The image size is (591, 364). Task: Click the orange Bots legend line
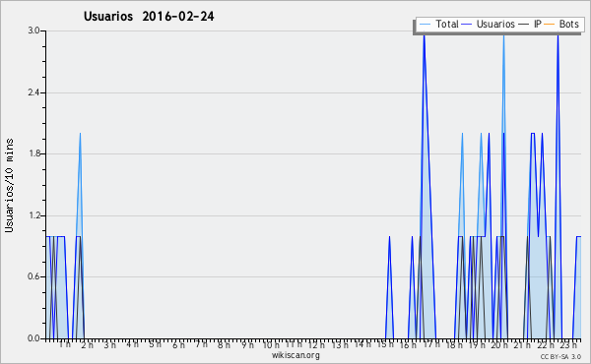tap(550, 25)
